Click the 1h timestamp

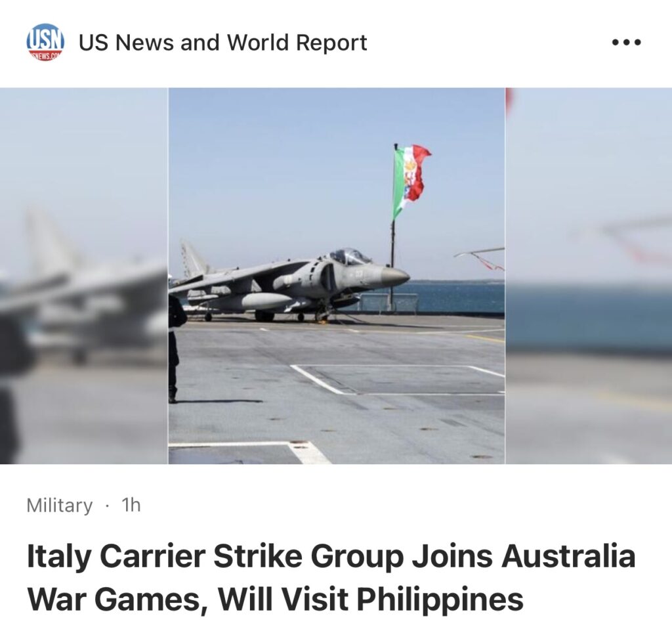click(131, 505)
